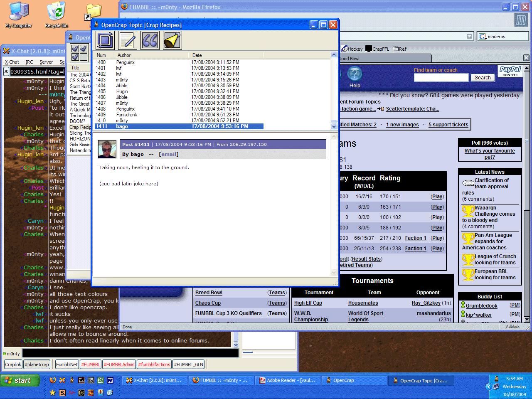Image resolution: width=532 pixels, height=399 pixels.
Task: Switch to #FUMBBLAdmin channel tab
Action: (x=119, y=365)
